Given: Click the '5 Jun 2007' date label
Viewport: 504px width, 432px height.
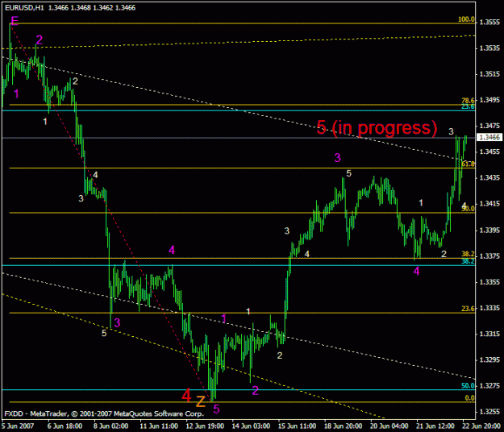Looking at the screenshot, I should click(x=18, y=426).
